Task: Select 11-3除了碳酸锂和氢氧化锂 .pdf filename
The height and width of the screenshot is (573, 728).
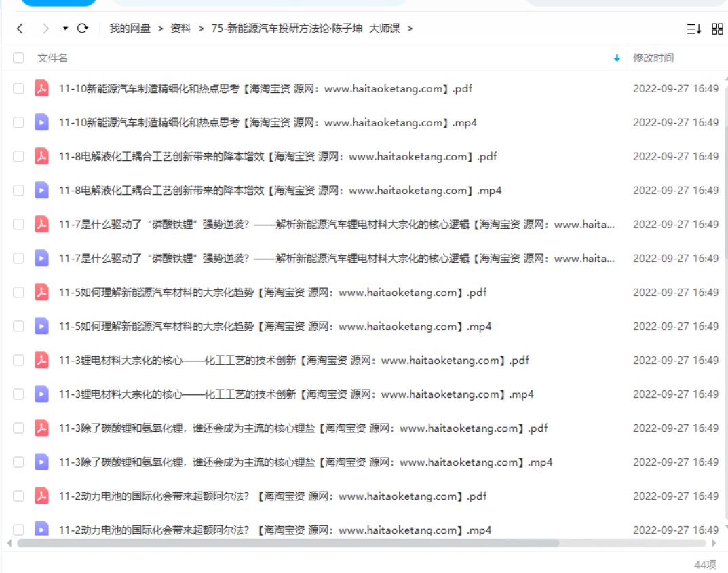Action: click(303, 428)
